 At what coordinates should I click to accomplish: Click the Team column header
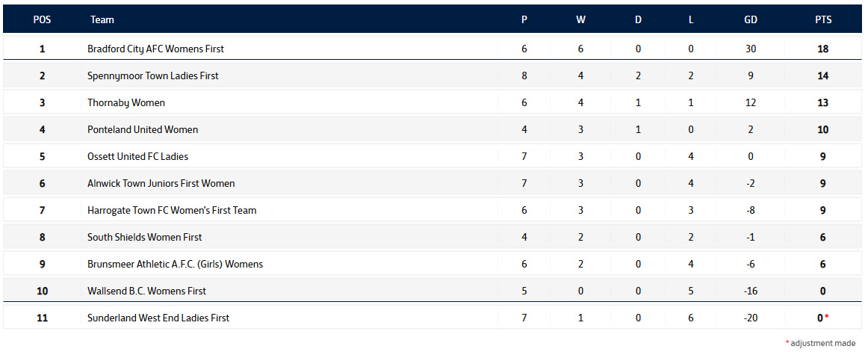click(102, 20)
